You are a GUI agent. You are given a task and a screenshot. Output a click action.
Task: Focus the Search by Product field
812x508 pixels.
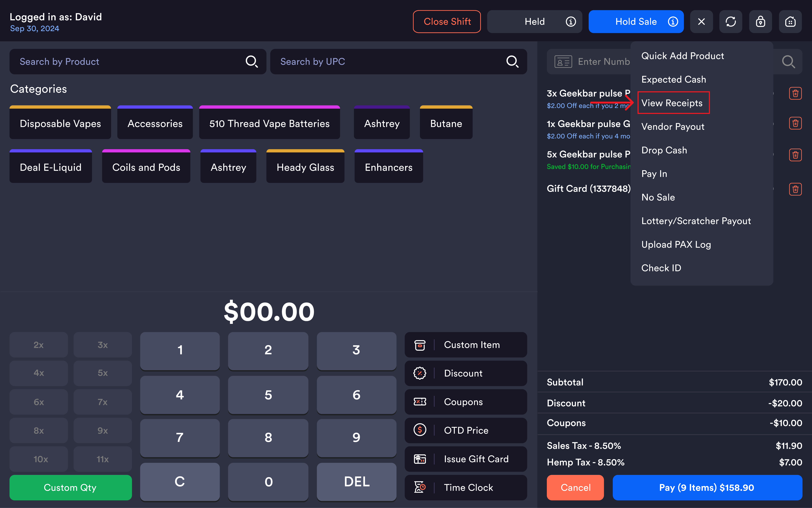point(138,61)
